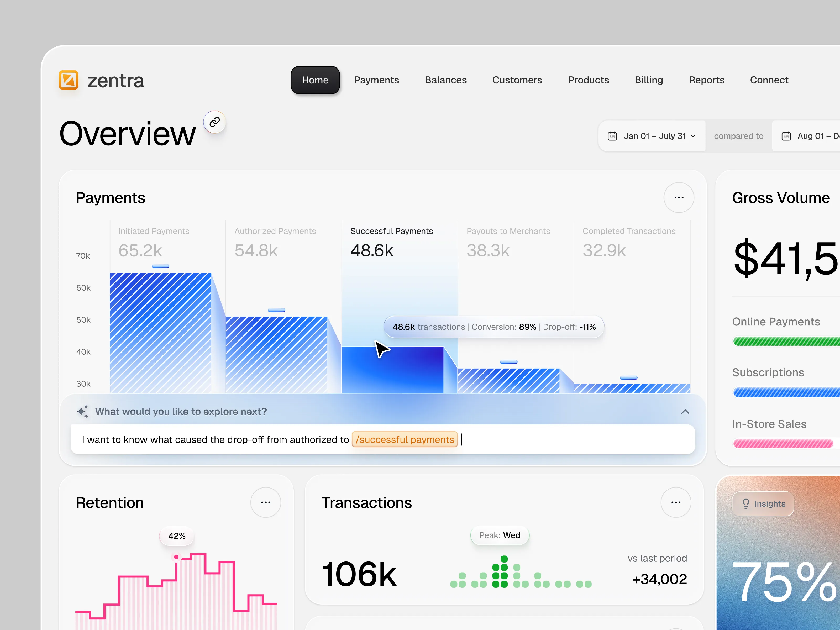This screenshot has width=840, height=630.
Task: Switch to the Customers tab
Action: [517, 80]
